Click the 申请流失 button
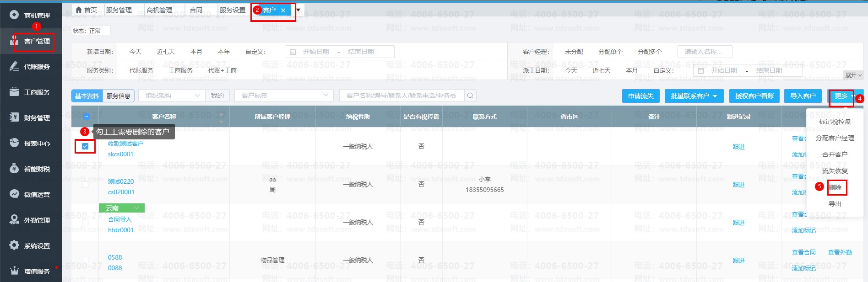The height and width of the screenshot is (282, 868). (x=640, y=96)
